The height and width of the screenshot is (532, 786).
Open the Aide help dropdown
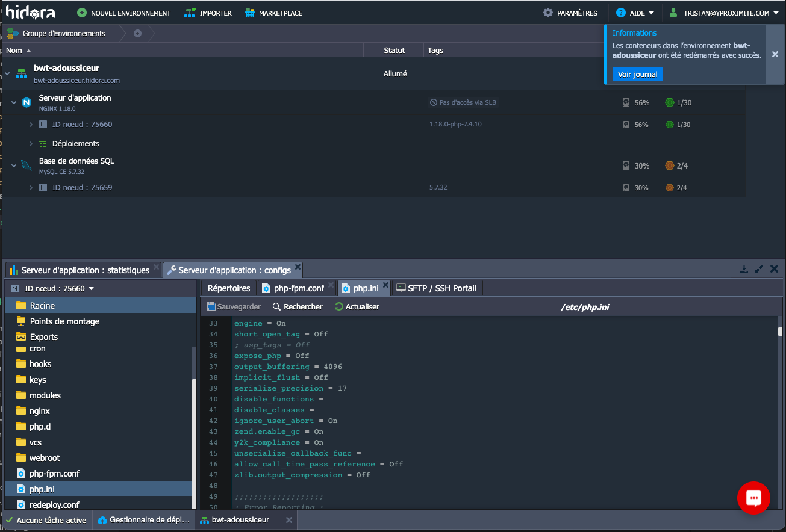click(x=635, y=13)
